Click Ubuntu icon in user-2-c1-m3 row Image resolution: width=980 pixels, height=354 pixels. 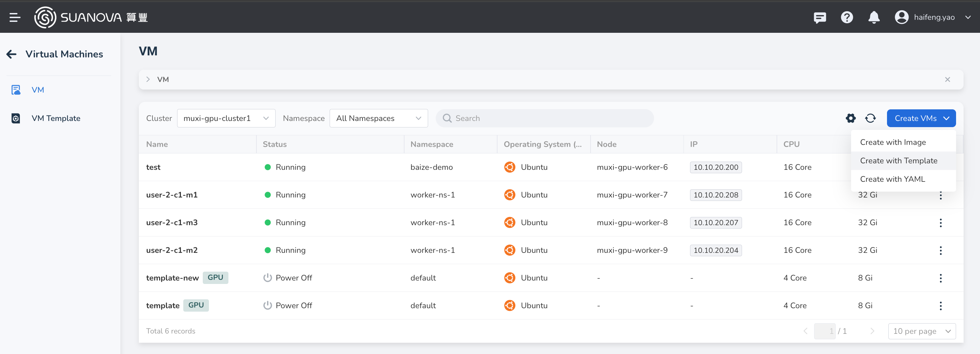click(x=509, y=223)
